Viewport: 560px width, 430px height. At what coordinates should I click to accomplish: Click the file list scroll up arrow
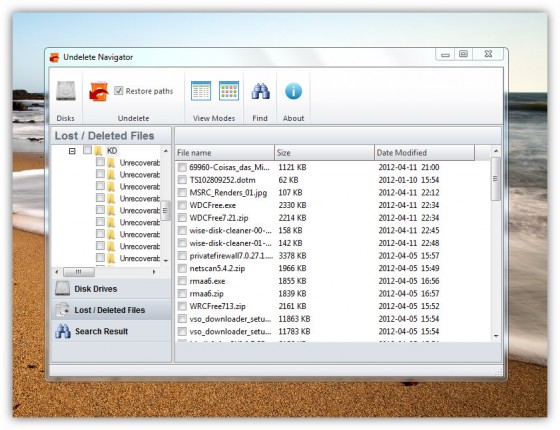tap(496, 151)
